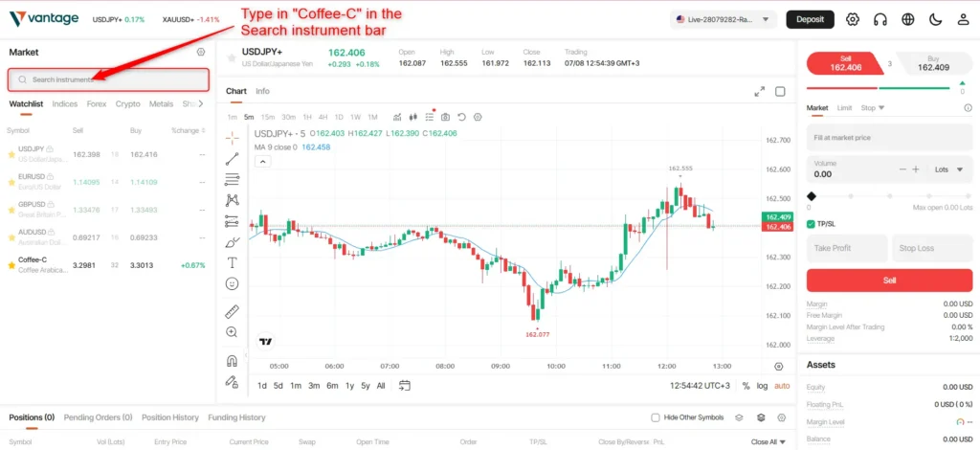Click the outlined layers icon in positions bar
Viewport: 980px width, 450px height.
tap(739, 417)
